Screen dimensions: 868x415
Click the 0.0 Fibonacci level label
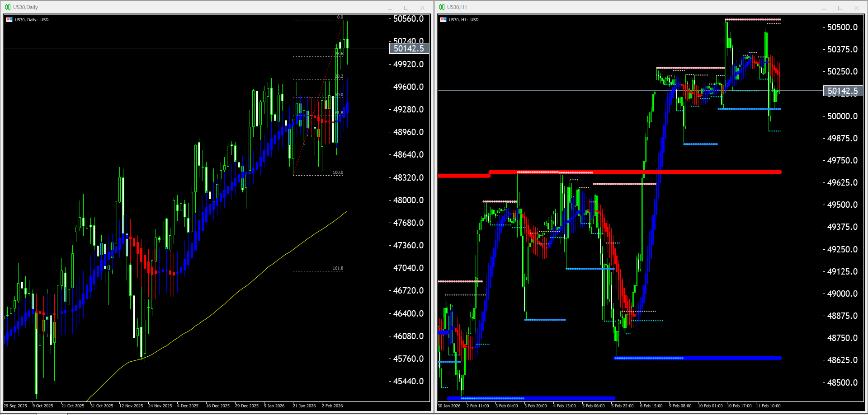[x=340, y=17]
